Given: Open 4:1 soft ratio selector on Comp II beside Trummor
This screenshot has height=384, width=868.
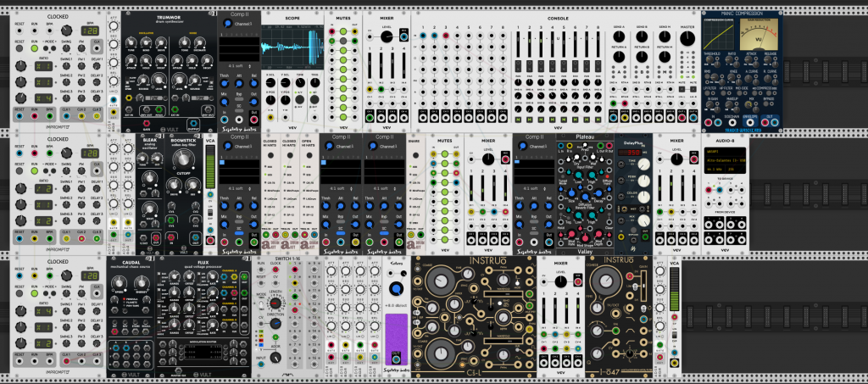Looking at the screenshot, I should tap(238, 66).
